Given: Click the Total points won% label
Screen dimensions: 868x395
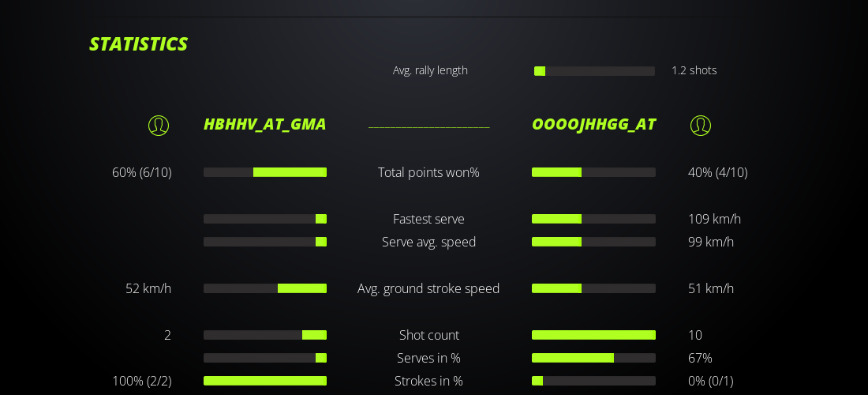Looking at the screenshot, I should coord(428,172).
